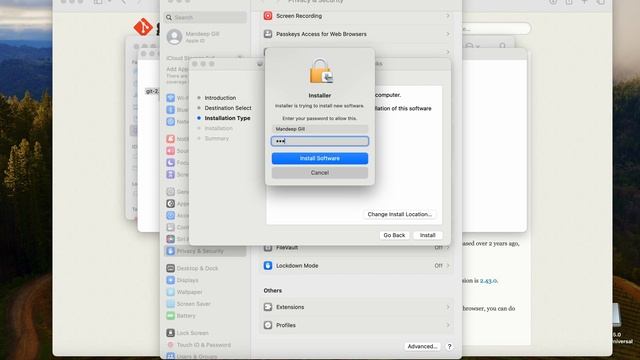Open Profiles in Others section

tap(356, 325)
